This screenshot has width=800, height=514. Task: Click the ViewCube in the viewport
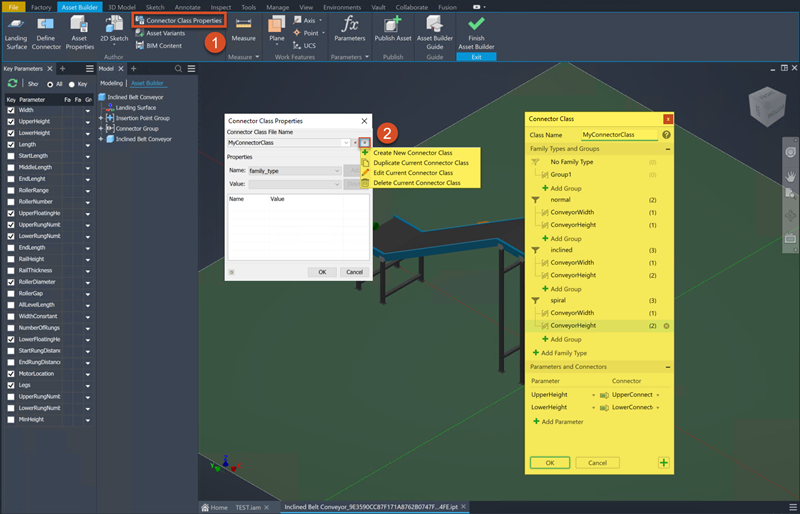pyautogui.click(x=767, y=107)
